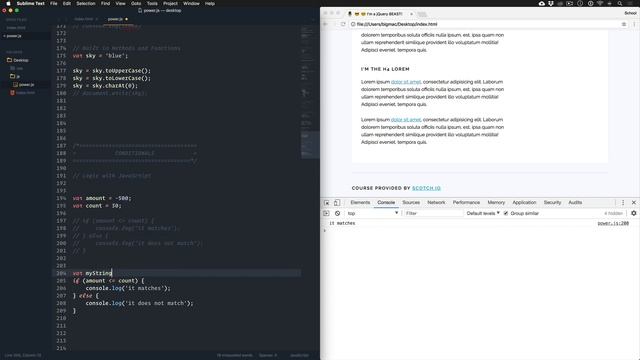Close the jQuery BEAST browser tab
The height and width of the screenshot is (360, 640).
pos(411,14)
